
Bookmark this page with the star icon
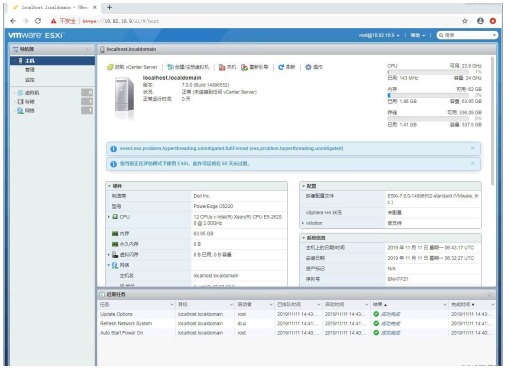tap(465, 21)
